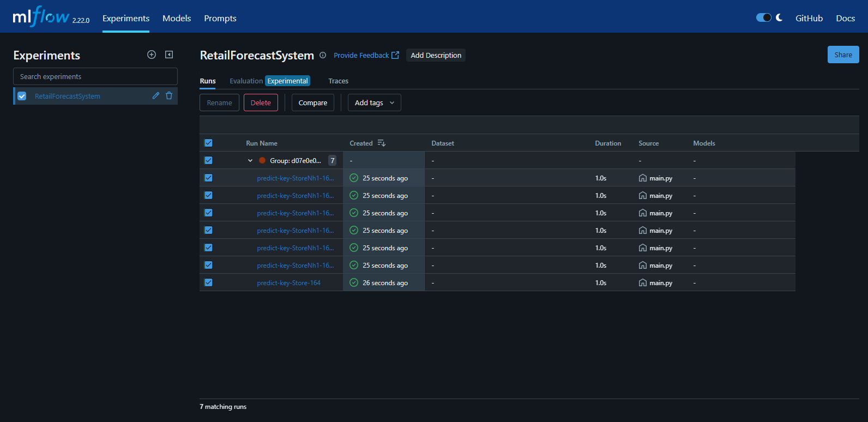Screen dimensions: 868x422
Task: Collapse the Experiments sidebar panel icon
Action: click(169, 55)
